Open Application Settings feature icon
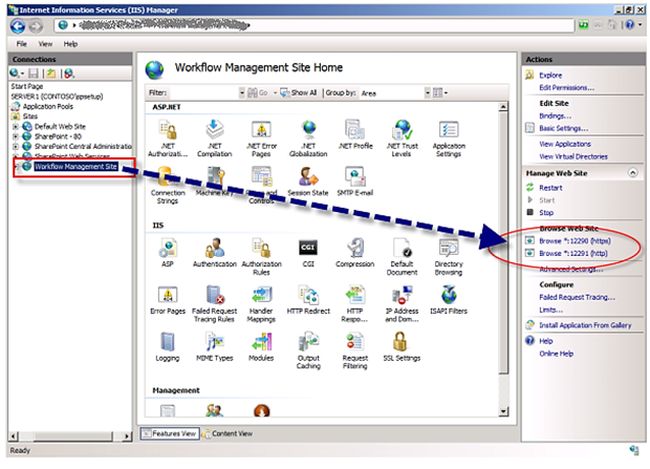The image size is (650, 469). 449,138
